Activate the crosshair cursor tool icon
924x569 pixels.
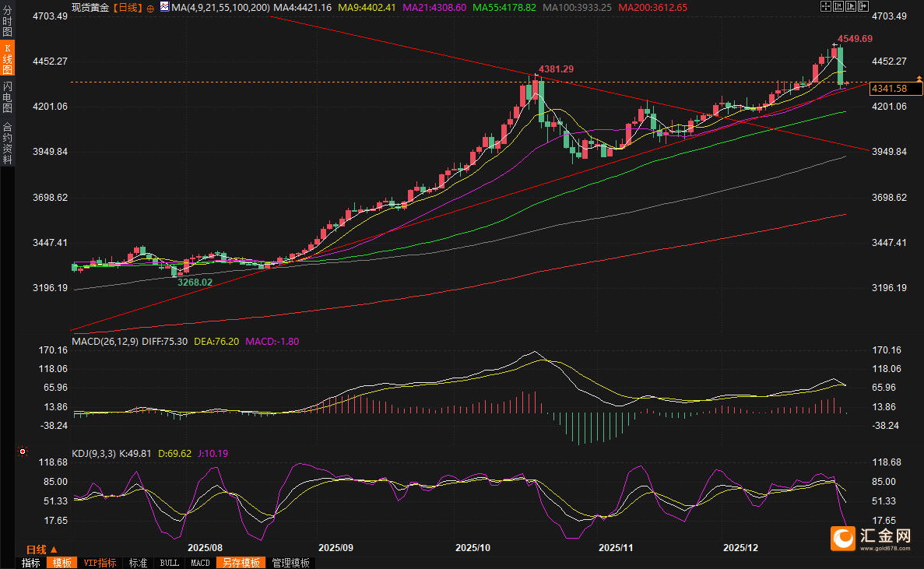(x=826, y=6)
